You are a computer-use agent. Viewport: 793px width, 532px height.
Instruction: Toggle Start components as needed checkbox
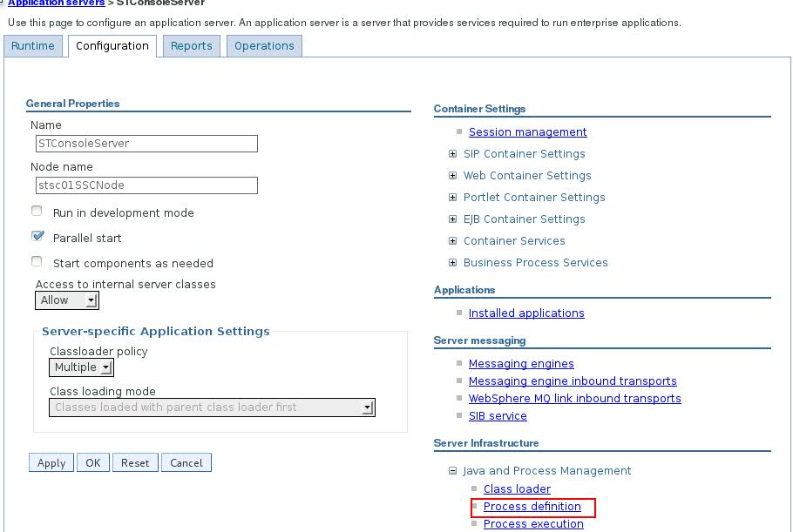37,262
